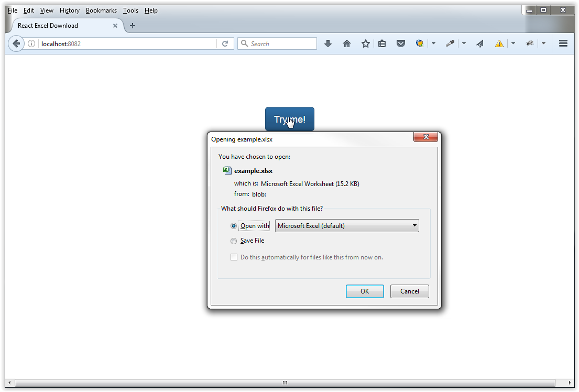Minimize the Firefox window
Screen dimensions: 579x392
pos(529,10)
